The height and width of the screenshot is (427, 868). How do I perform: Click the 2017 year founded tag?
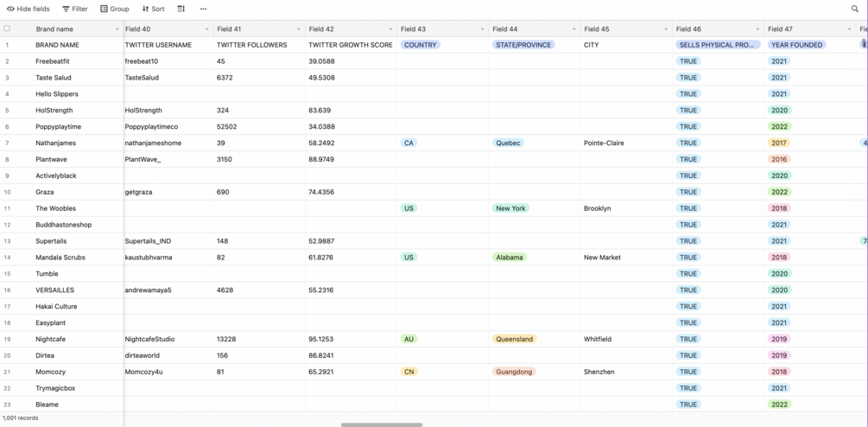click(779, 143)
